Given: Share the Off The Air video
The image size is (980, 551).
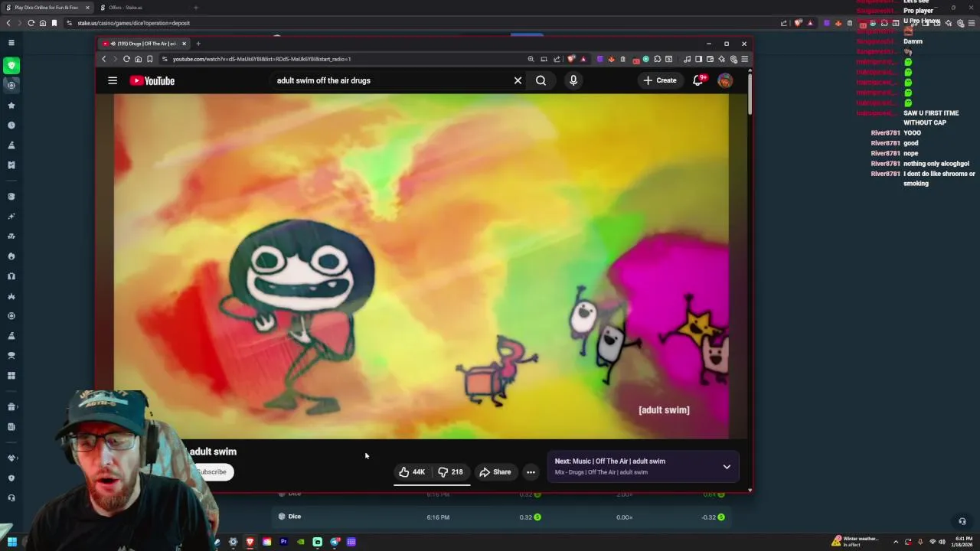Looking at the screenshot, I should click(x=495, y=472).
